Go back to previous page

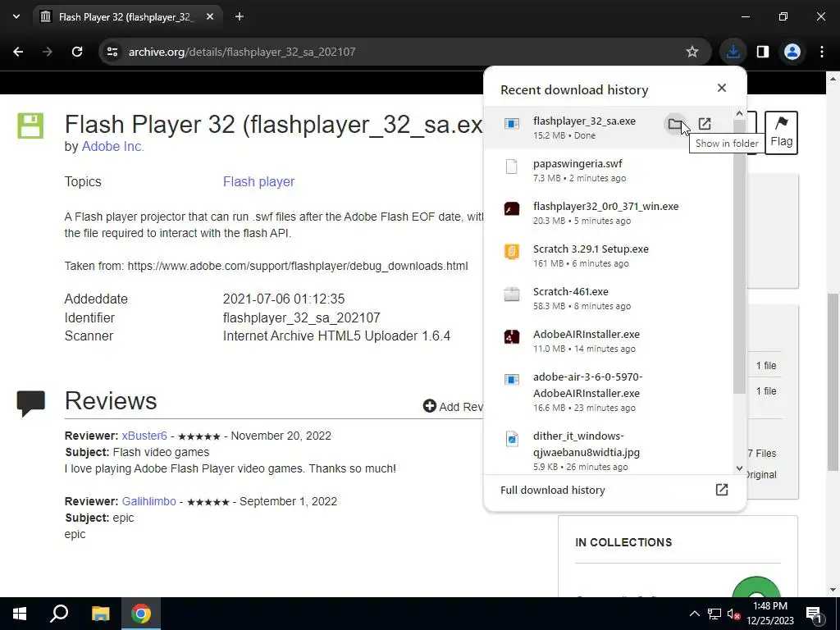point(18,52)
